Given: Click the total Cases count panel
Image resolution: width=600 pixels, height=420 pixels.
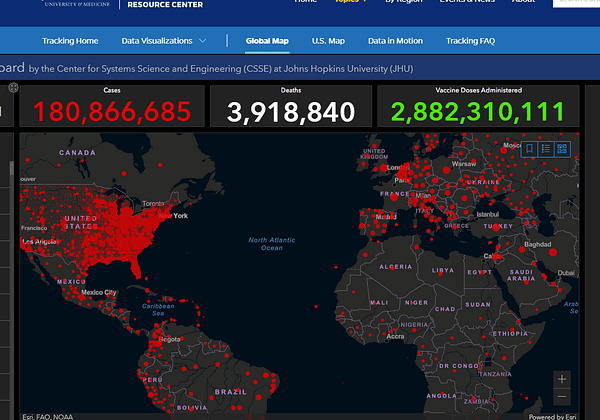Looking at the screenshot, I should point(111,106).
